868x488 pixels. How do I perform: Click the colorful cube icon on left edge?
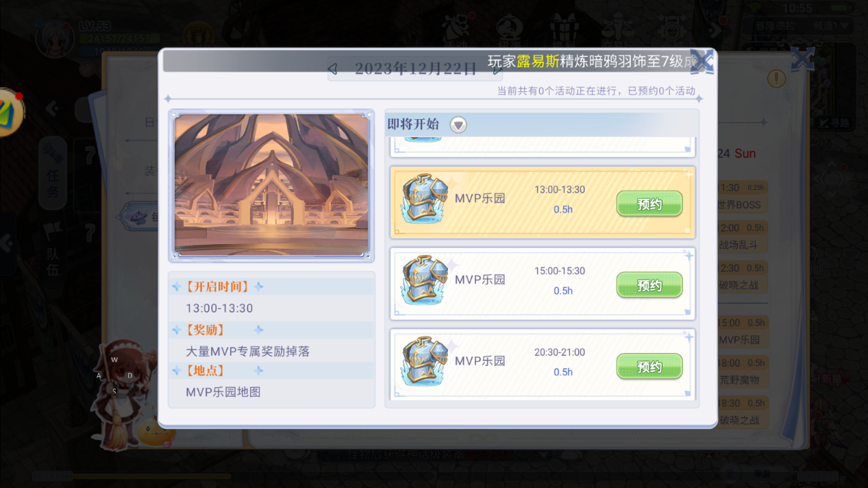[x=10, y=112]
